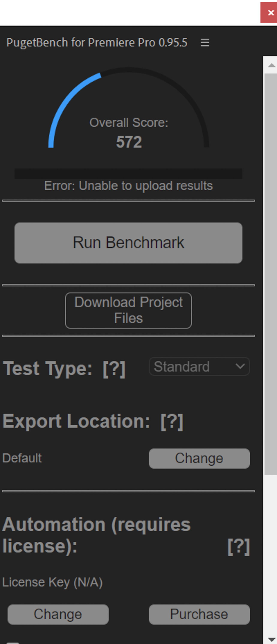
Task: Show help for Export Location [?]
Action: point(172,422)
